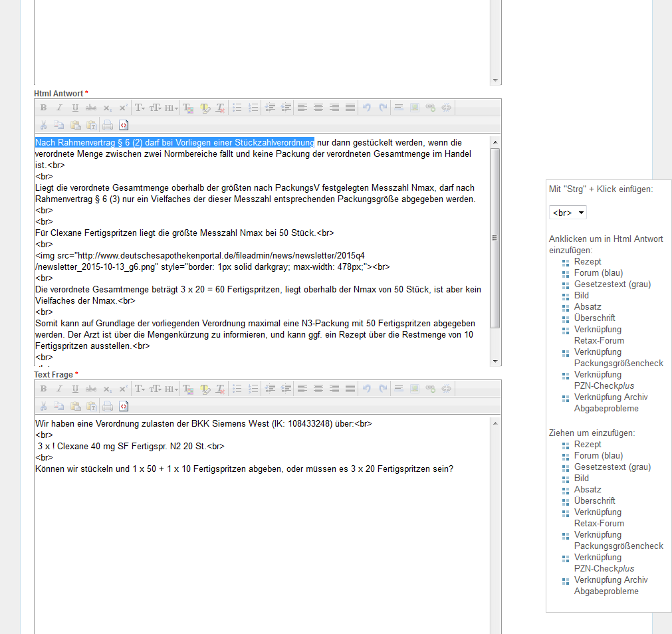Open font size dropdown in Text Frage toolbar

tap(156, 389)
